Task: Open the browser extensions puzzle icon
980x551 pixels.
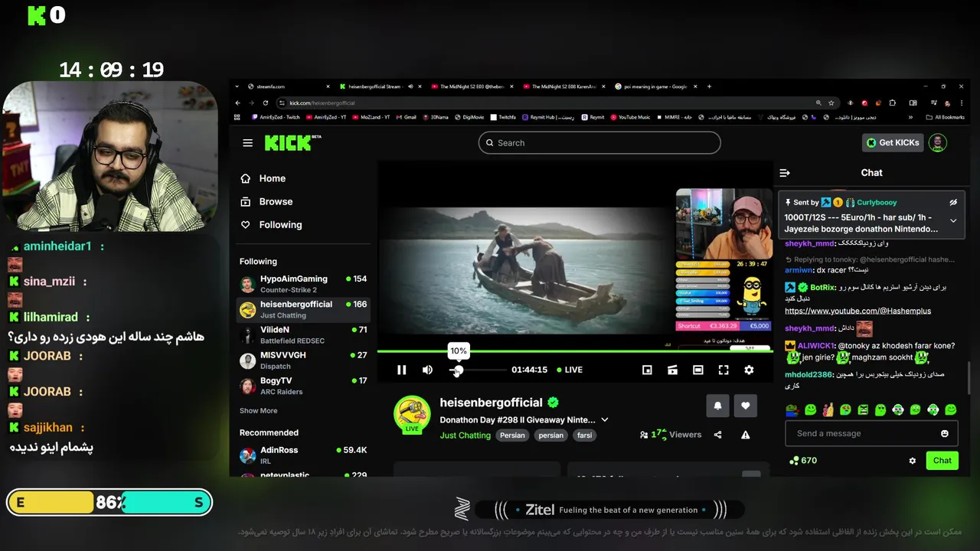Action: point(892,103)
